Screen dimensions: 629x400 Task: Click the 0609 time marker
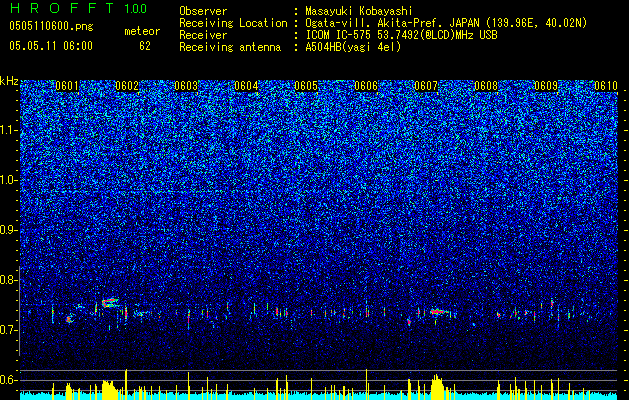pos(546,86)
